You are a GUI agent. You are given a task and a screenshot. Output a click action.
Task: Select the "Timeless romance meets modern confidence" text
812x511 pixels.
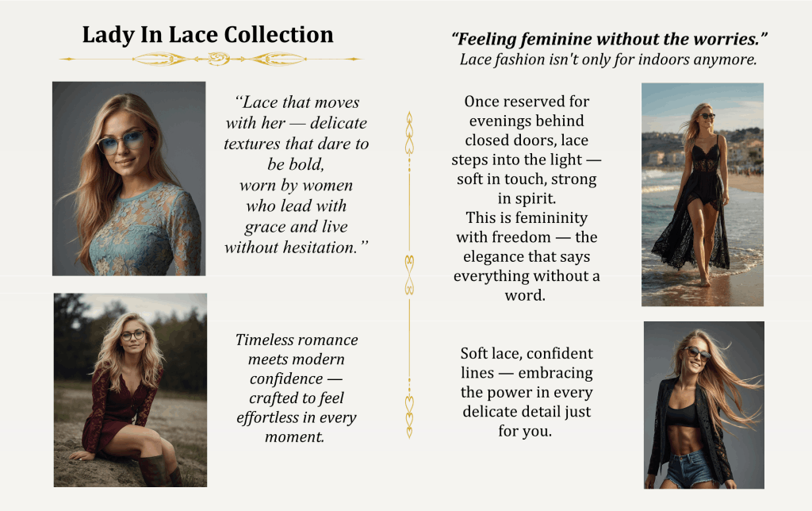click(297, 388)
